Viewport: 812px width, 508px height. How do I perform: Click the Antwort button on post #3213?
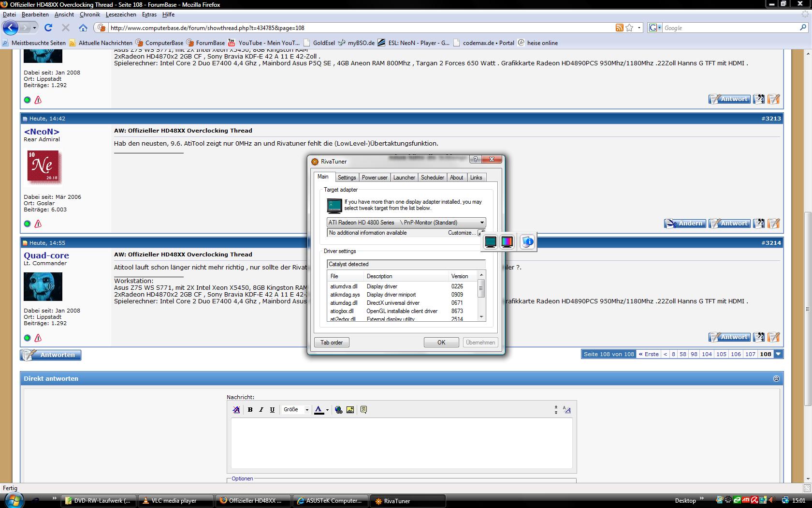(x=729, y=223)
